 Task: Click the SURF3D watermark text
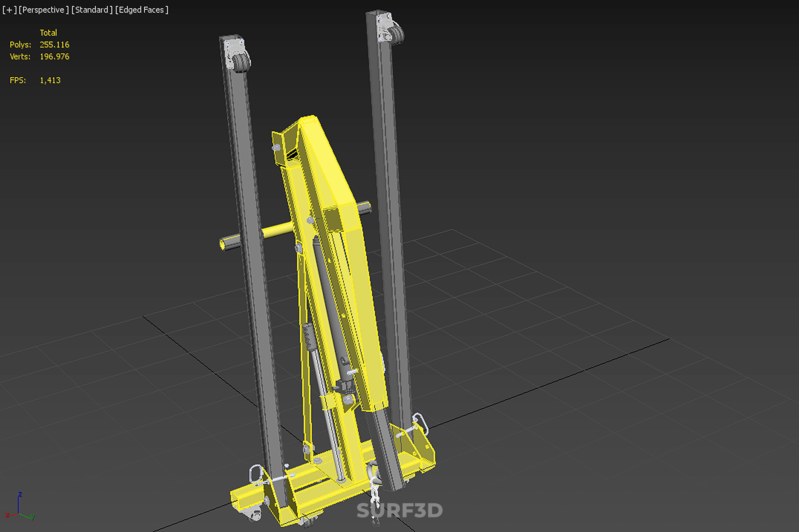[399, 510]
